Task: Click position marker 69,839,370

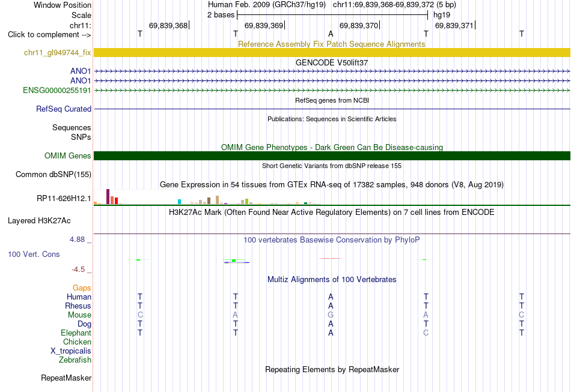Action: (x=359, y=25)
